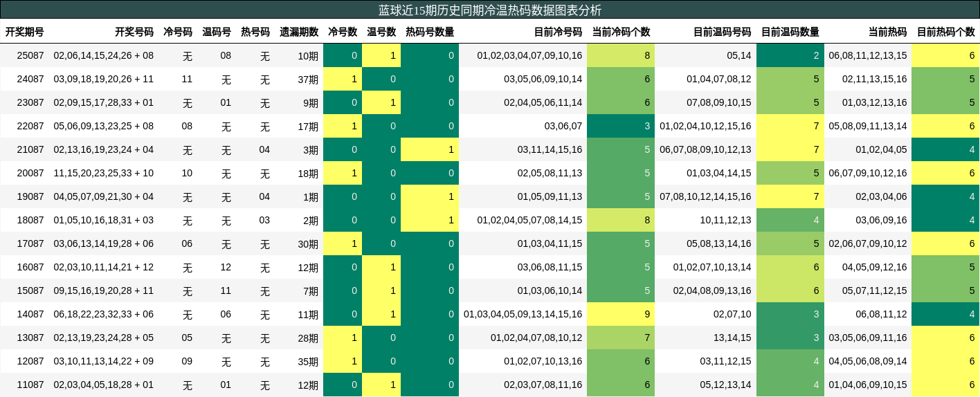Click hot numbers cell 01,04,06,09,10,15

868,385
